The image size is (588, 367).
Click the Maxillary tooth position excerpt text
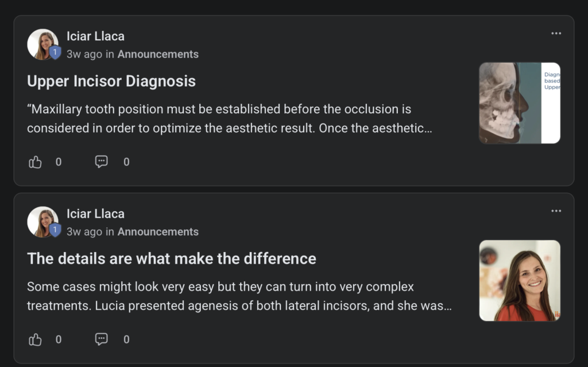tap(230, 118)
